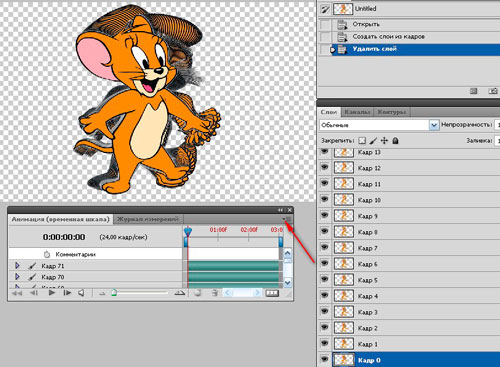This screenshot has height=367, width=500.
Task: Switch to the Слои tab
Action: (329, 112)
